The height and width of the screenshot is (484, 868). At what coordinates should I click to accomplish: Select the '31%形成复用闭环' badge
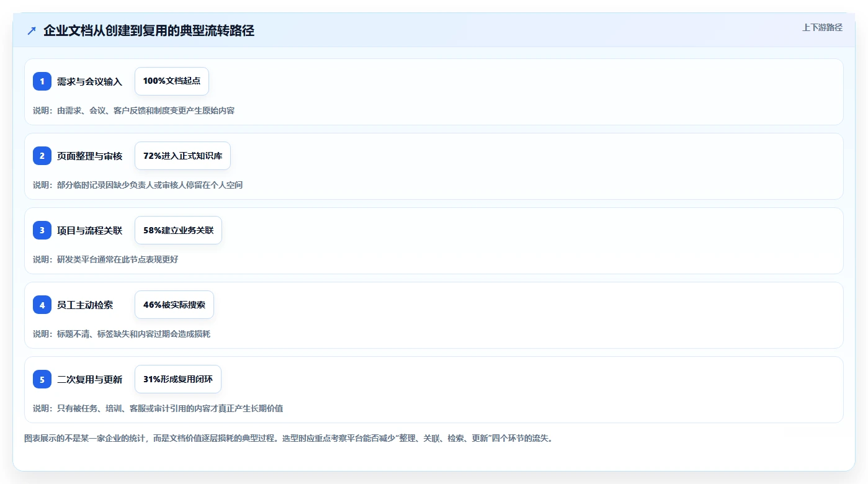[178, 379]
